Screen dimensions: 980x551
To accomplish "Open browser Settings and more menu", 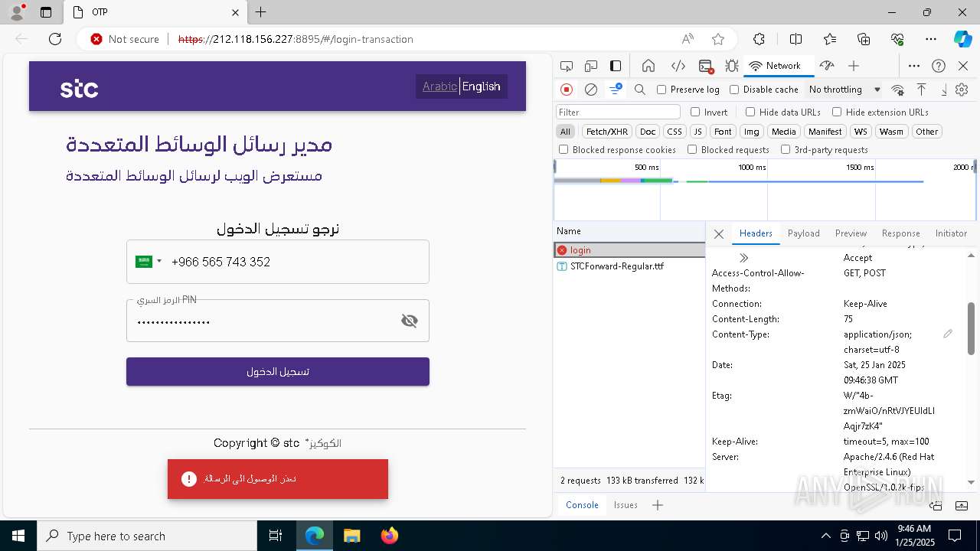I will pos(931,39).
